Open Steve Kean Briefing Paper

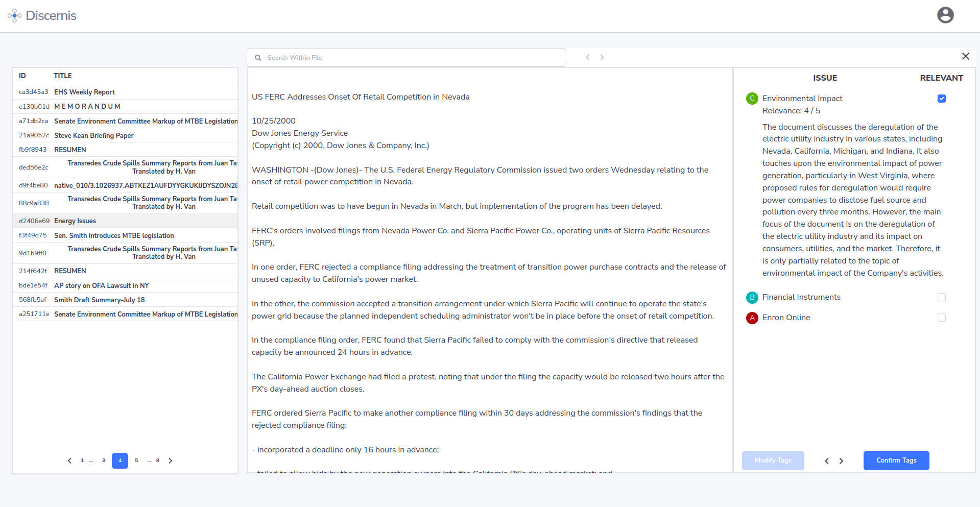pos(125,135)
